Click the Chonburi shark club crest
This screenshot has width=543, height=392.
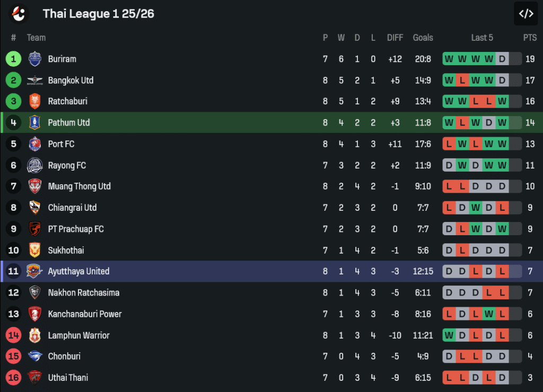click(x=34, y=357)
